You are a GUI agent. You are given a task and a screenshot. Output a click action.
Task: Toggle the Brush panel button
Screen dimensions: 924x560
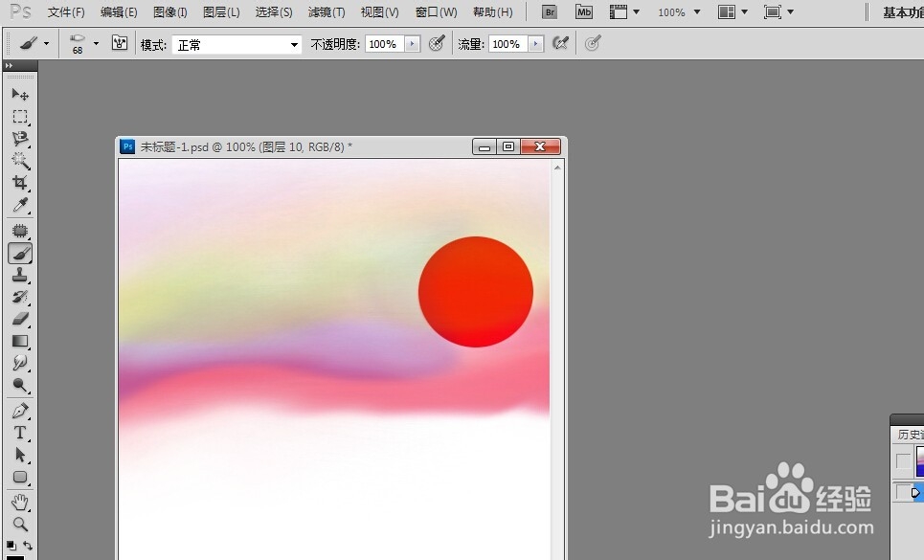click(x=120, y=44)
